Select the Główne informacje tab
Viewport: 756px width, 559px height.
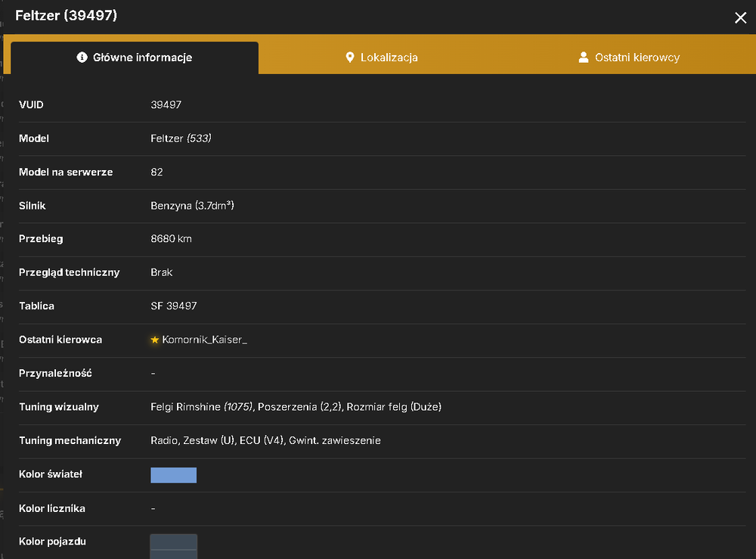coord(135,57)
